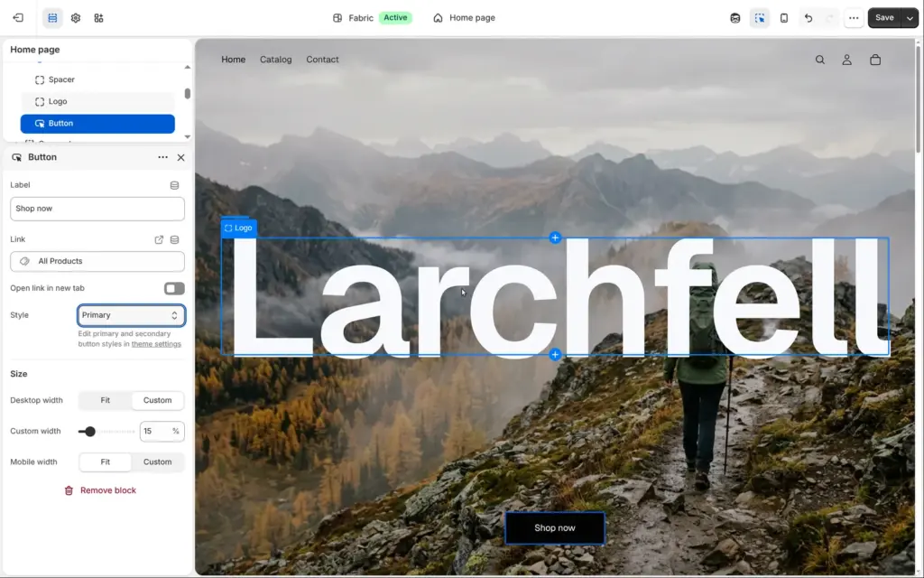
Task: Click the Active theme status badge
Action: click(x=395, y=18)
